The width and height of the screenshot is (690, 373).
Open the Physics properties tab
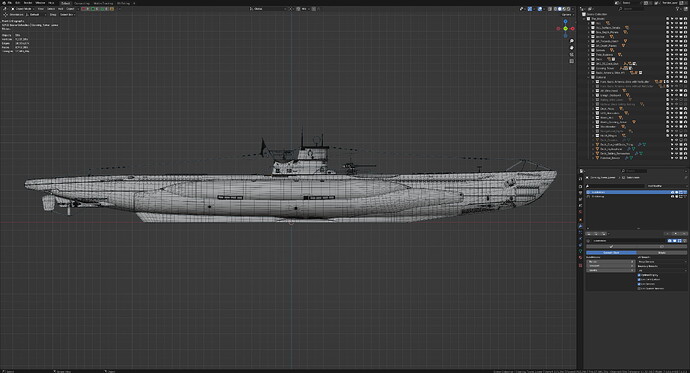[580, 239]
